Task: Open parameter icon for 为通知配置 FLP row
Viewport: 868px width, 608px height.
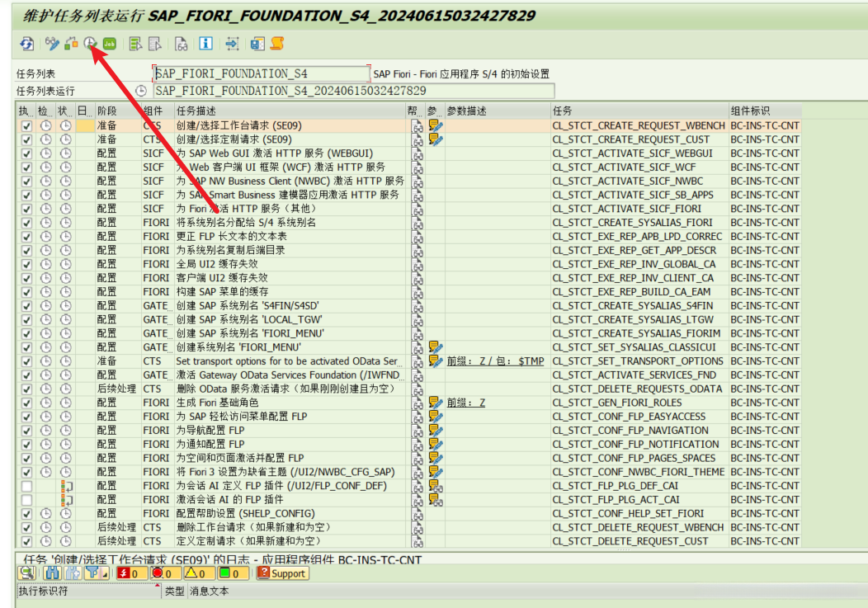Action: pyautogui.click(x=436, y=444)
